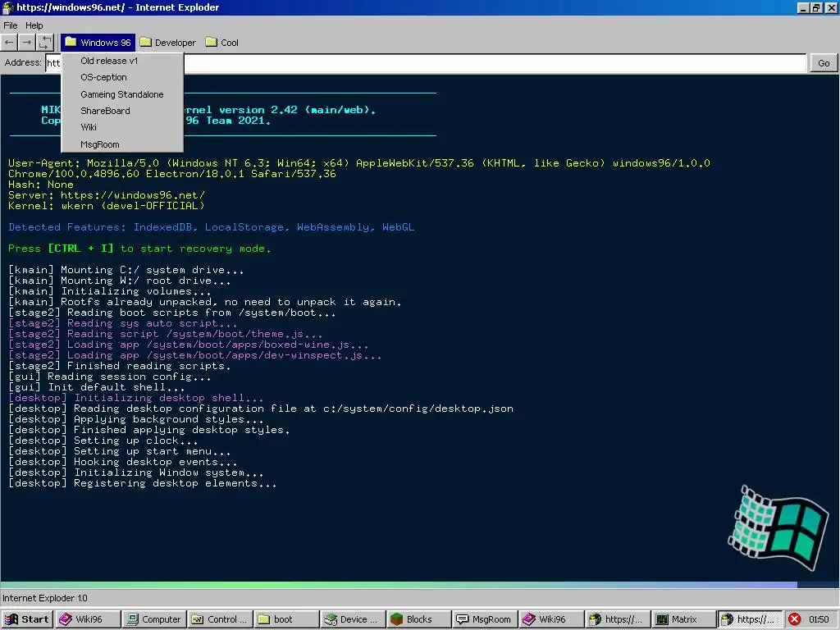Click the page loading progress bar
Image resolution: width=840 pixels, height=630 pixels.
coord(420,585)
